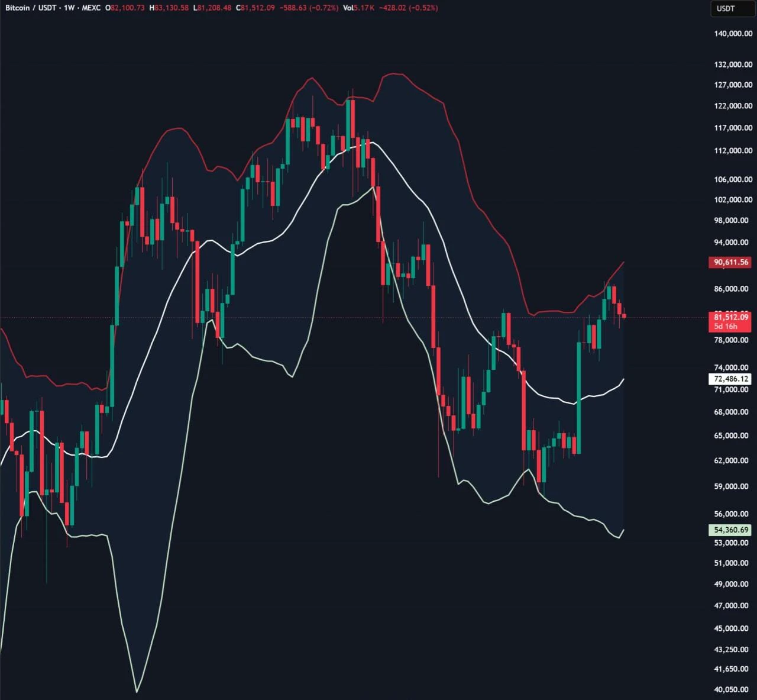This screenshot has height=700, width=757.
Task: Click the white basis label 72,486.12
Action: click(731, 379)
